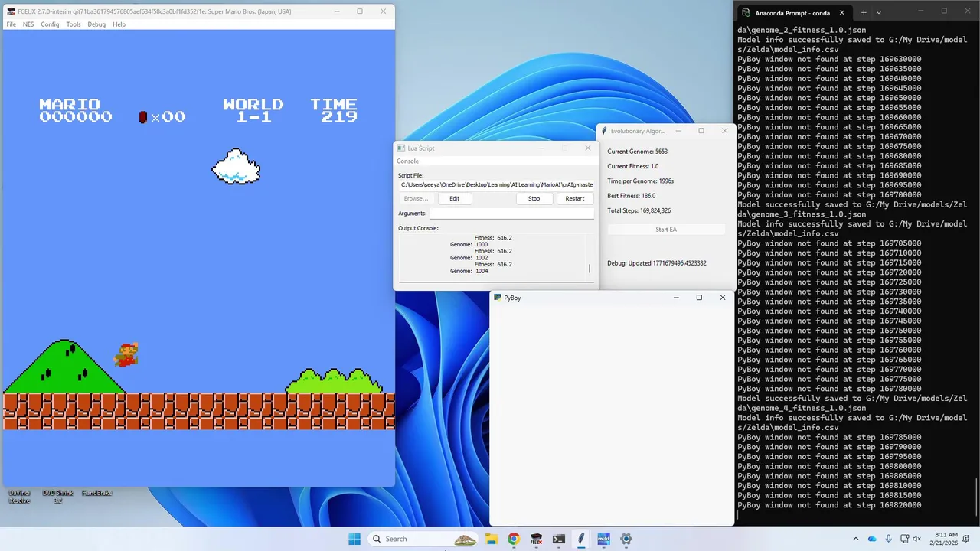The width and height of the screenshot is (980, 551).
Task: Open the Config menu in FCEUX
Action: [x=50, y=24]
